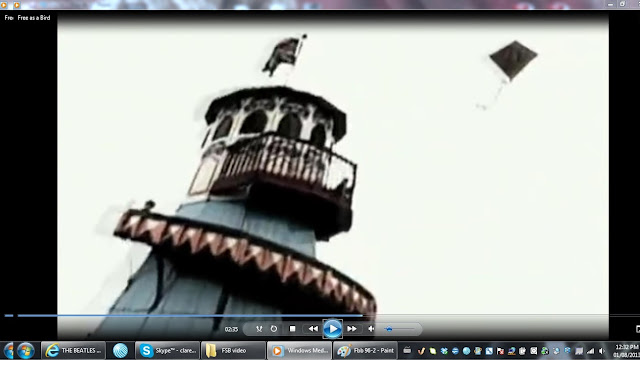The width and height of the screenshot is (640, 373).
Task: Open the clock showing 12:32 PM
Action: click(626, 351)
